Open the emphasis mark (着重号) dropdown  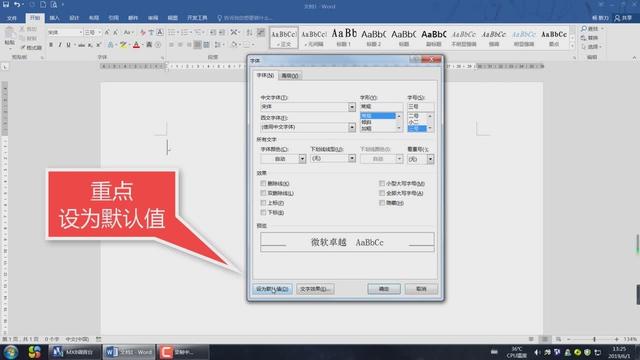pos(430,159)
